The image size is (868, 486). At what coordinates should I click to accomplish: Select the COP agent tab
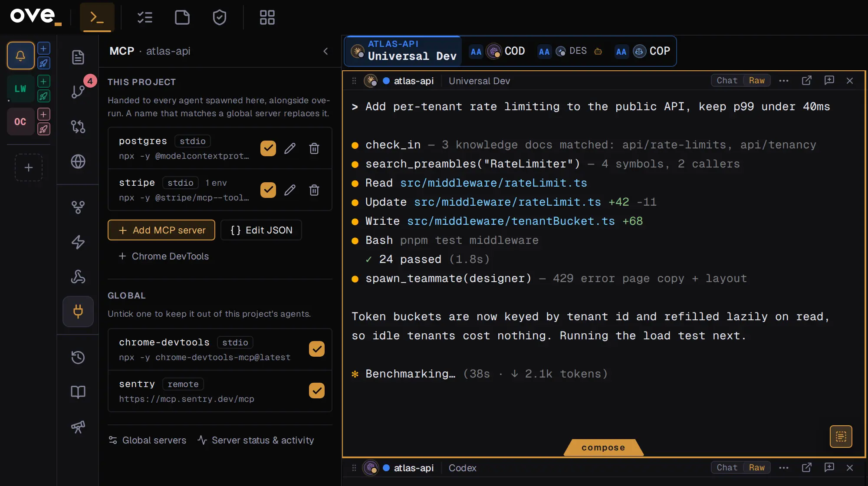pos(643,51)
